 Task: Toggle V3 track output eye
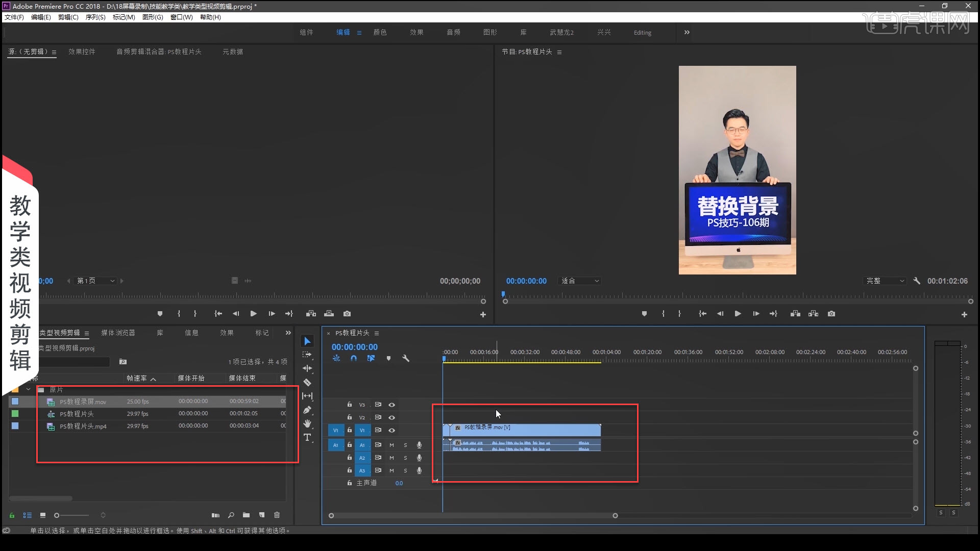[x=391, y=405]
